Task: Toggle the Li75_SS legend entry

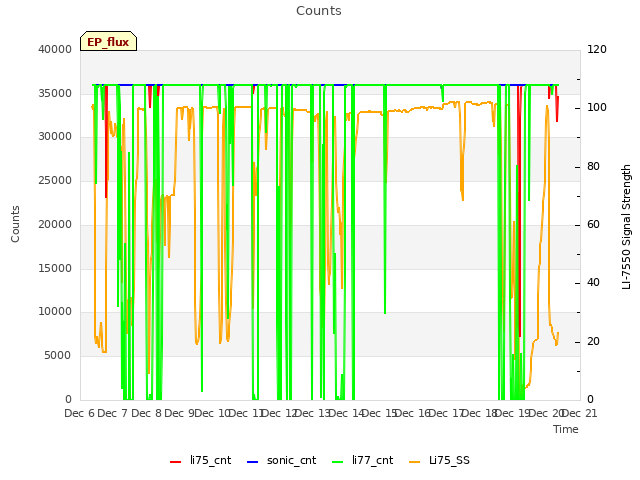Action: point(440,460)
